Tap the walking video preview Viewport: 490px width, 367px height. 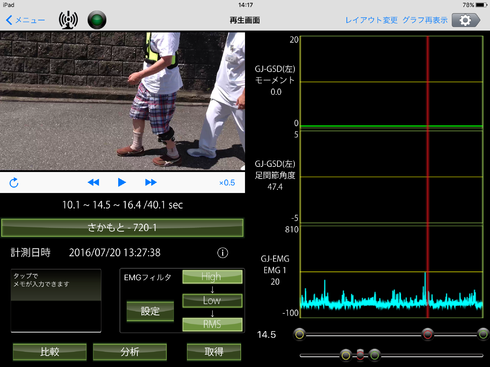tap(122, 101)
